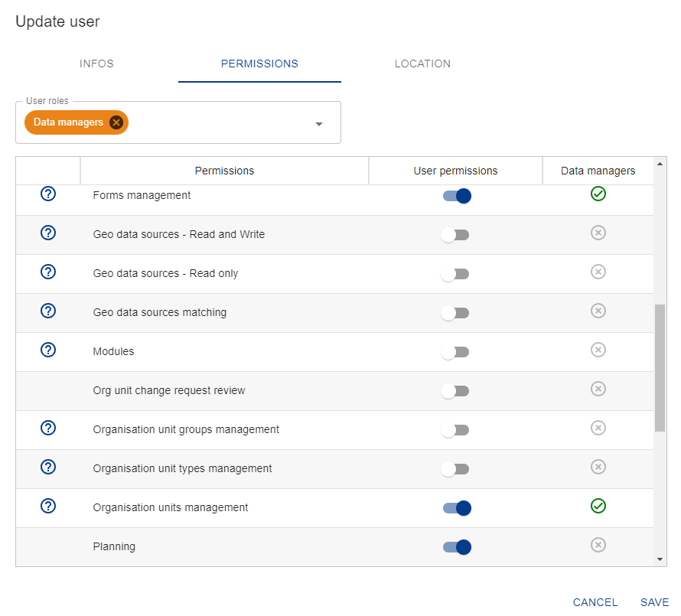
Task: Turn on Org unit change request review
Action: coord(455,391)
